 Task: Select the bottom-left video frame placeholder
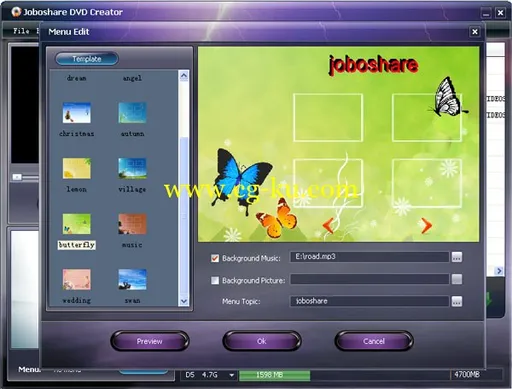pos(328,183)
